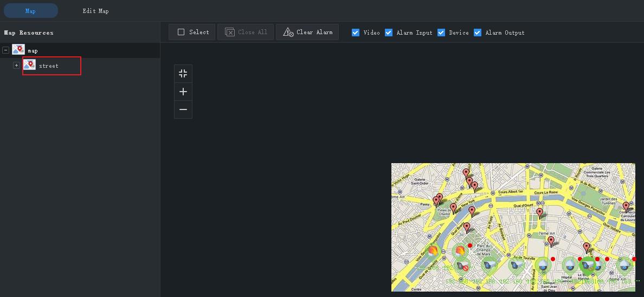Disable the Device checkbox
644x297 pixels.
coord(441,33)
